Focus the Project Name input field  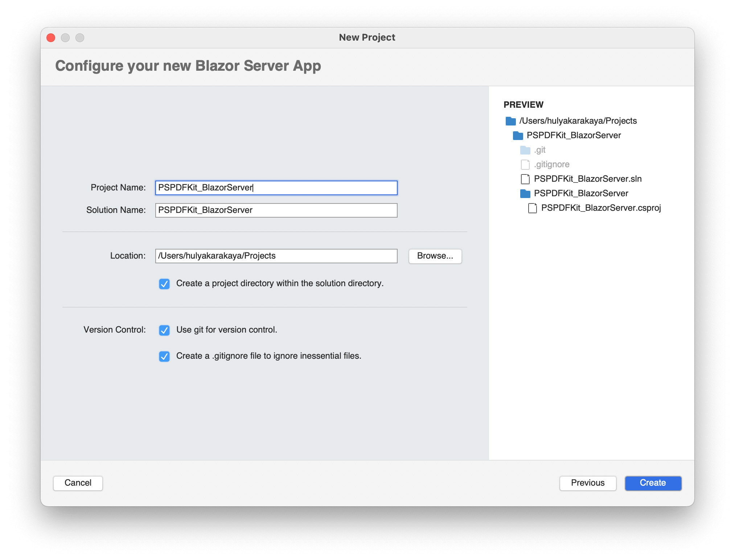pos(276,188)
